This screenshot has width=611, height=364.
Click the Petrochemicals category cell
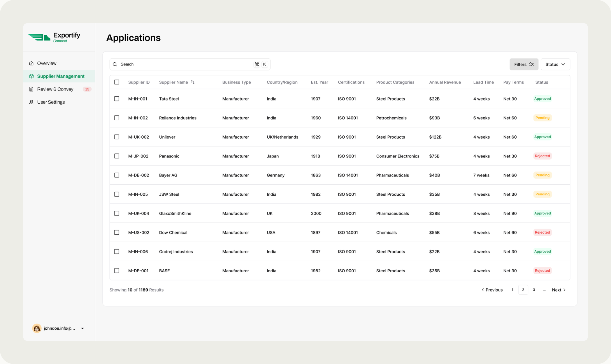391,118
